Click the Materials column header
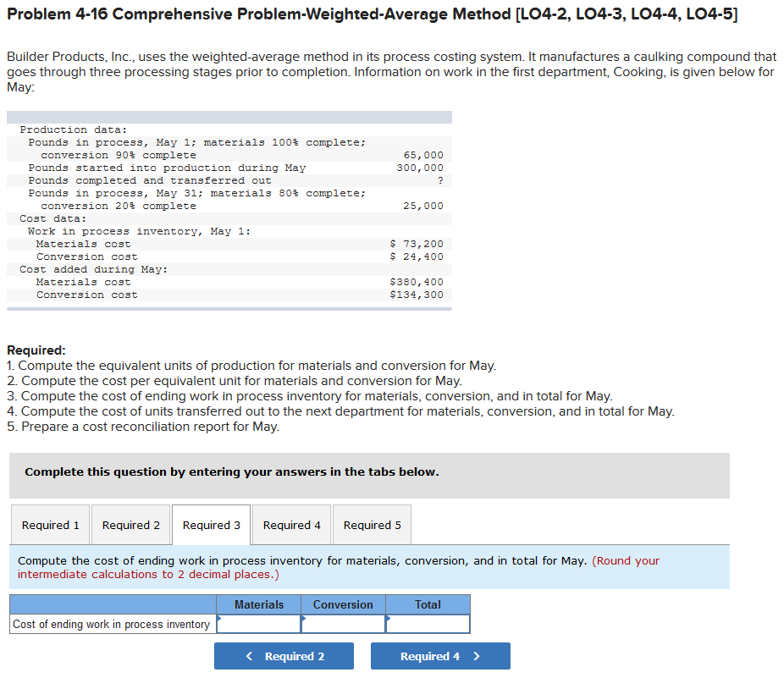Image resolution: width=784 pixels, height=689 pixels. pos(259,604)
